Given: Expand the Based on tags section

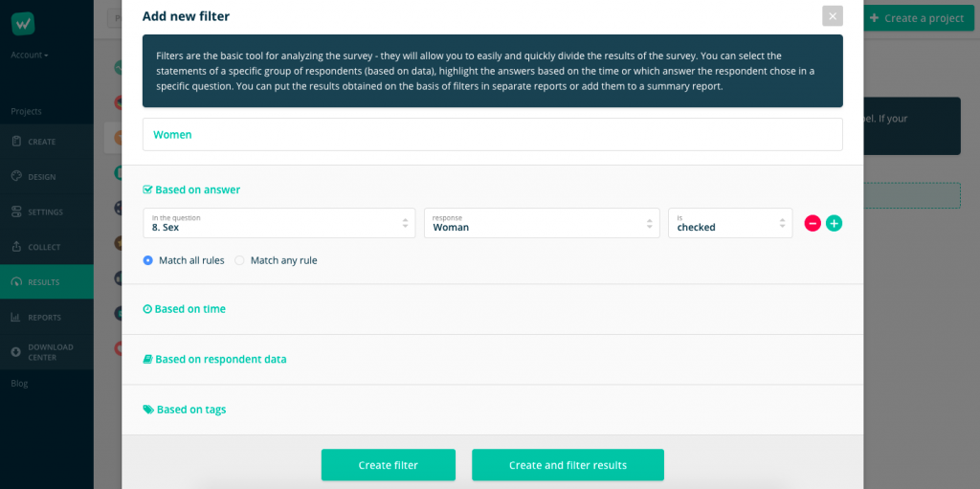Looking at the screenshot, I should click(x=190, y=410).
